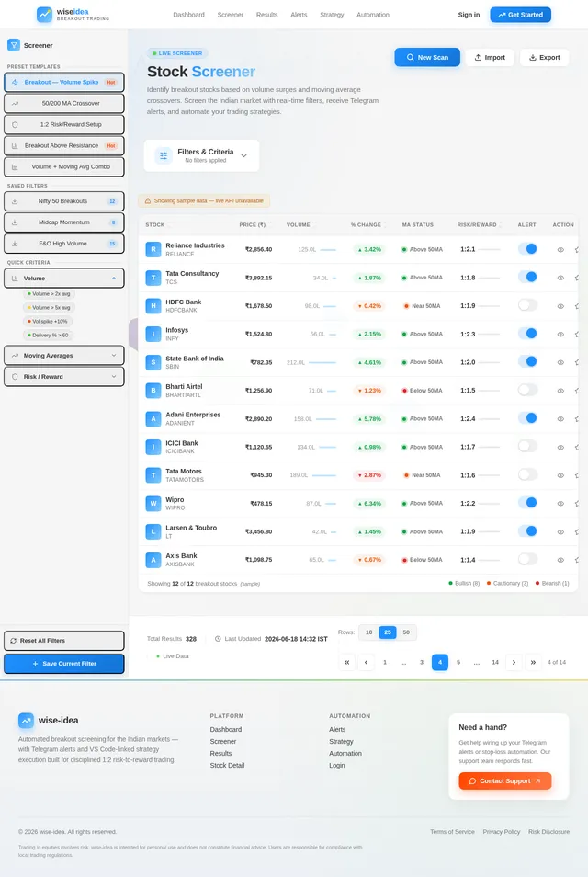This screenshot has width=588, height=877.
Task: View details eye icon for Axis Bank
Action: pos(560,560)
